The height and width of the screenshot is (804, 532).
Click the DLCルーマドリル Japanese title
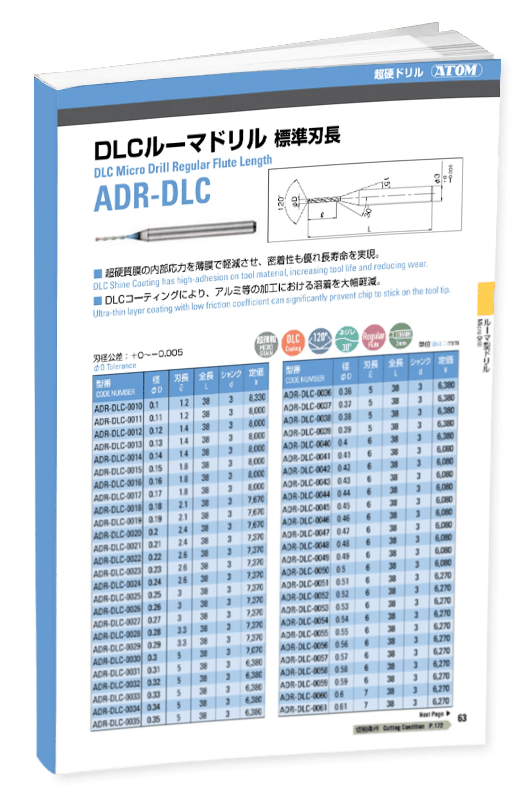click(180, 144)
